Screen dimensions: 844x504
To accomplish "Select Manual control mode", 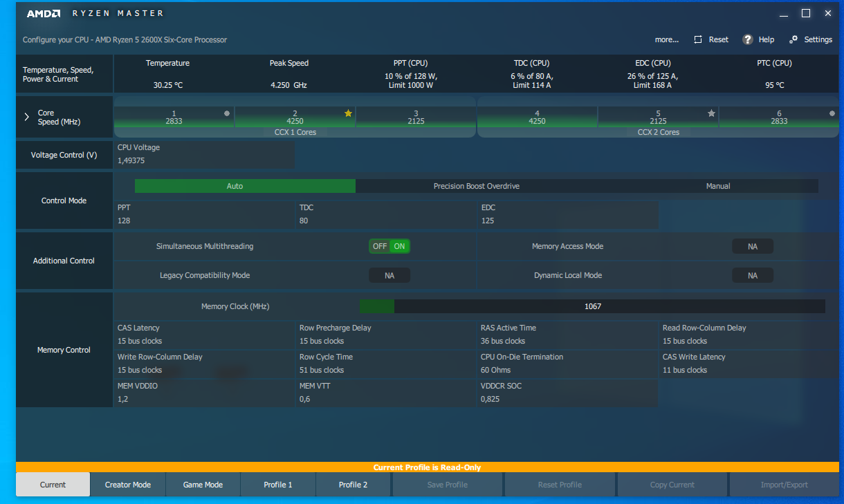I will pos(718,186).
